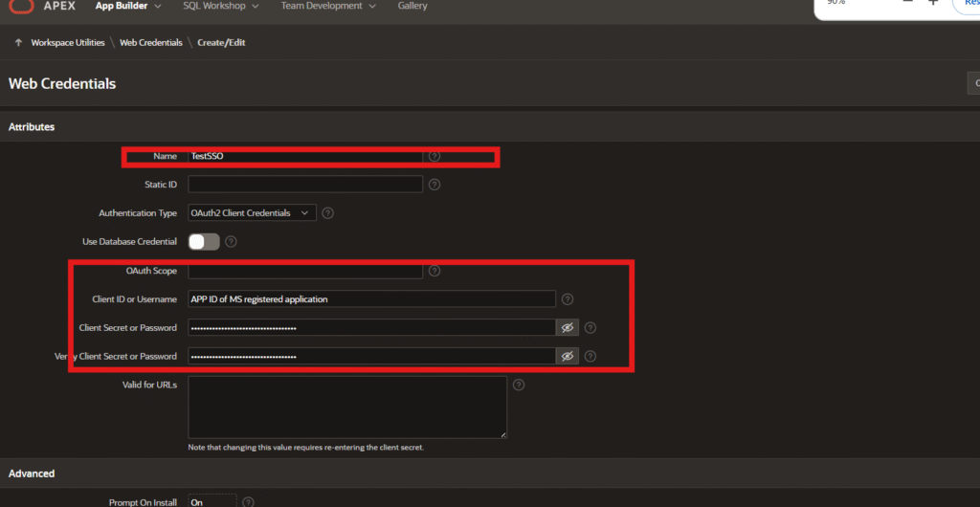Toggle the Use Database Credential switch
The width and height of the screenshot is (980, 507).
204,242
